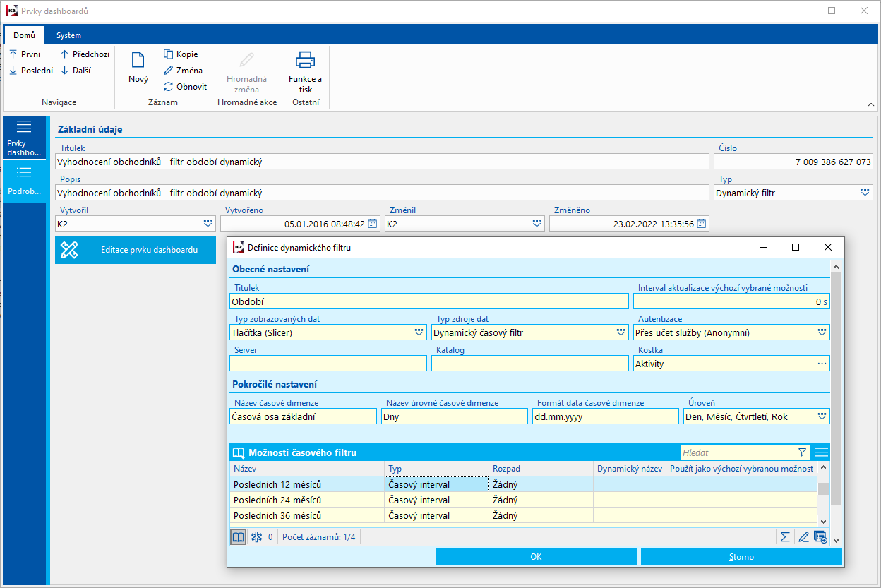Click the filter funnel icon in Hledat box
Image resolution: width=881 pixels, height=588 pixels.
pos(802,452)
